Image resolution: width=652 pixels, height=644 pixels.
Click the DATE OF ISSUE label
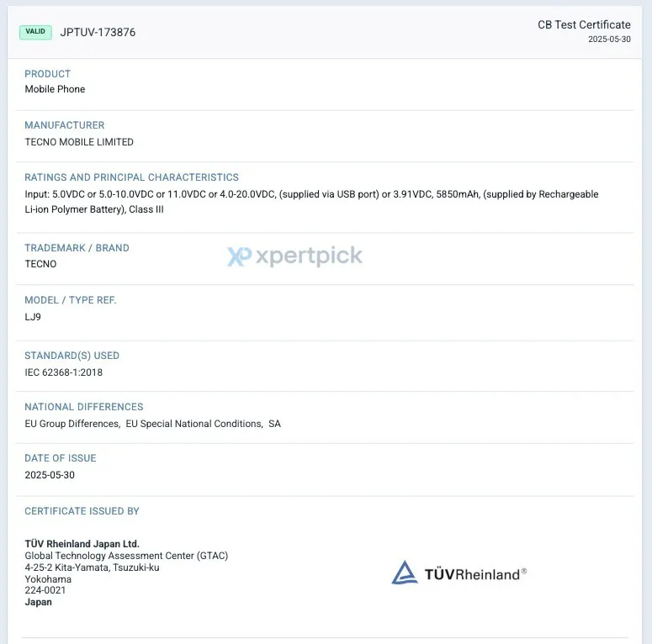pos(61,458)
